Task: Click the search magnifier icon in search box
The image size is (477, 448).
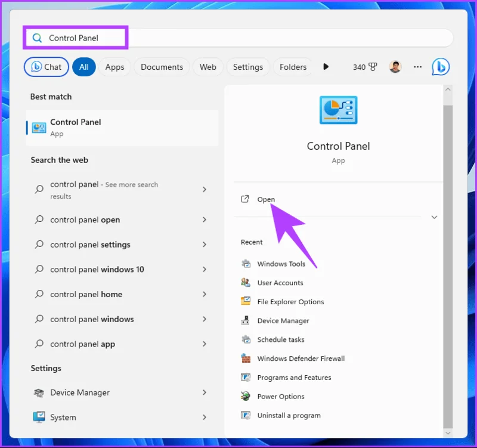Action: point(37,38)
